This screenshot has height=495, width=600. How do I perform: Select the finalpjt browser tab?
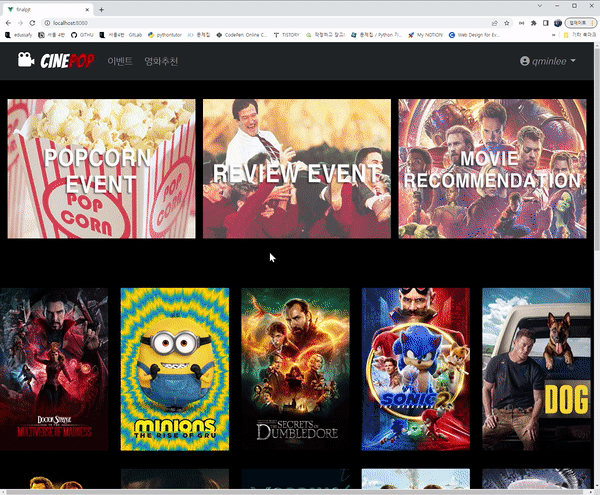coord(48,10)
